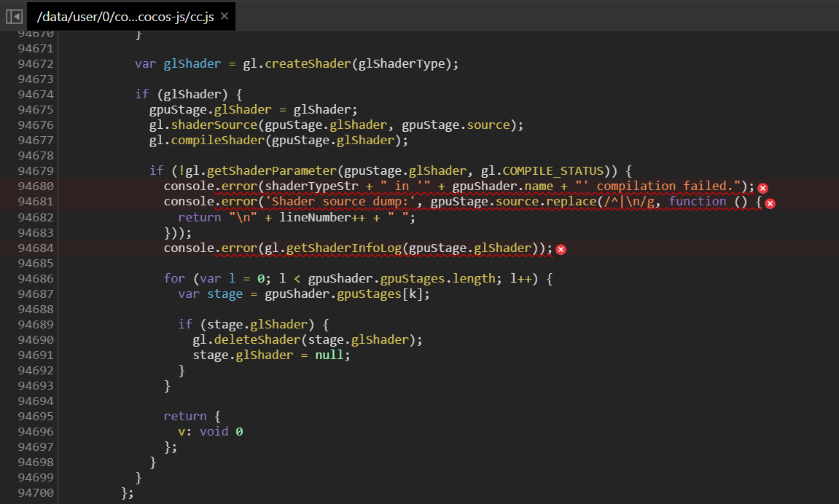Click 'gpuShader.name' on line 94680
Screen dimensions: 839x504
pyautogui.click(x=502, y=186)
